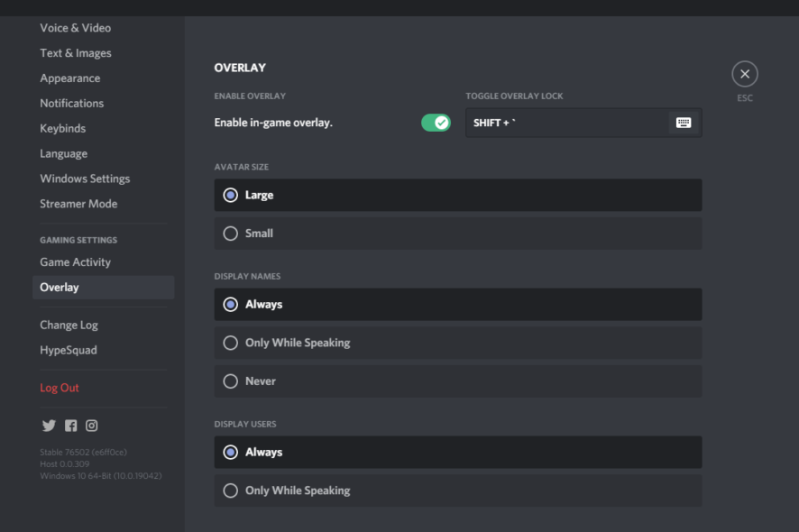Image resolution: width=799 pixels, height=532 pixels.
Task: Set Display Users to Only While Speaking
Action: coord(457,491)
